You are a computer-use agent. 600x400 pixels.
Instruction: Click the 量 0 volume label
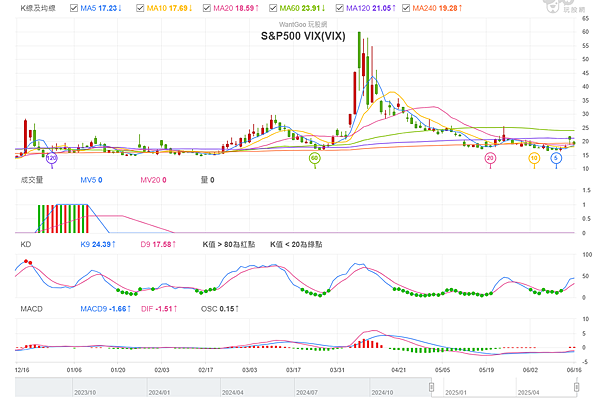pos(207,180)
